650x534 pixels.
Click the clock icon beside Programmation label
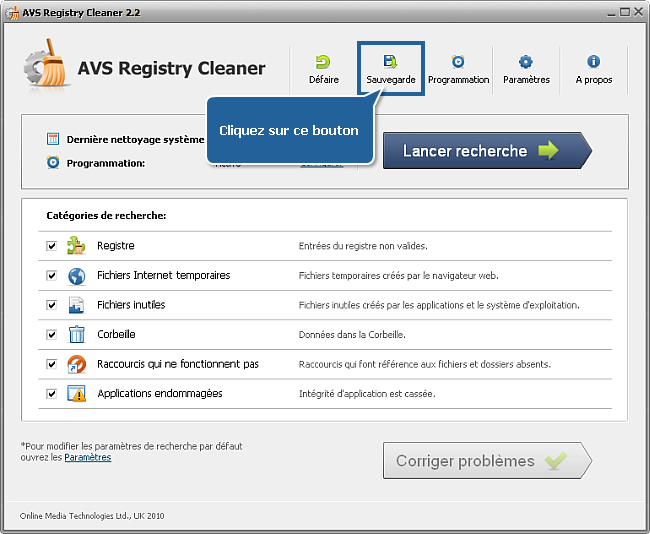pos(53,163)
